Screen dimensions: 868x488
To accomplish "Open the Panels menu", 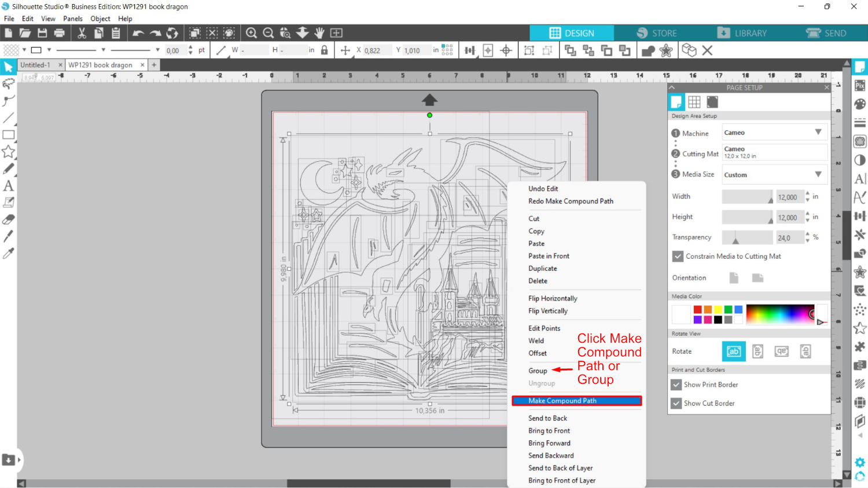I will [73, 19].
